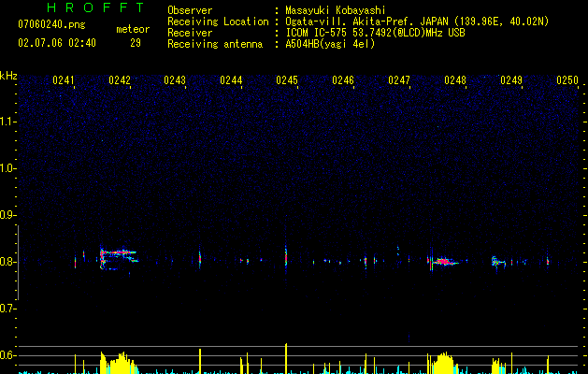Click the 1.1 kHz axis label

coord(7,122)
